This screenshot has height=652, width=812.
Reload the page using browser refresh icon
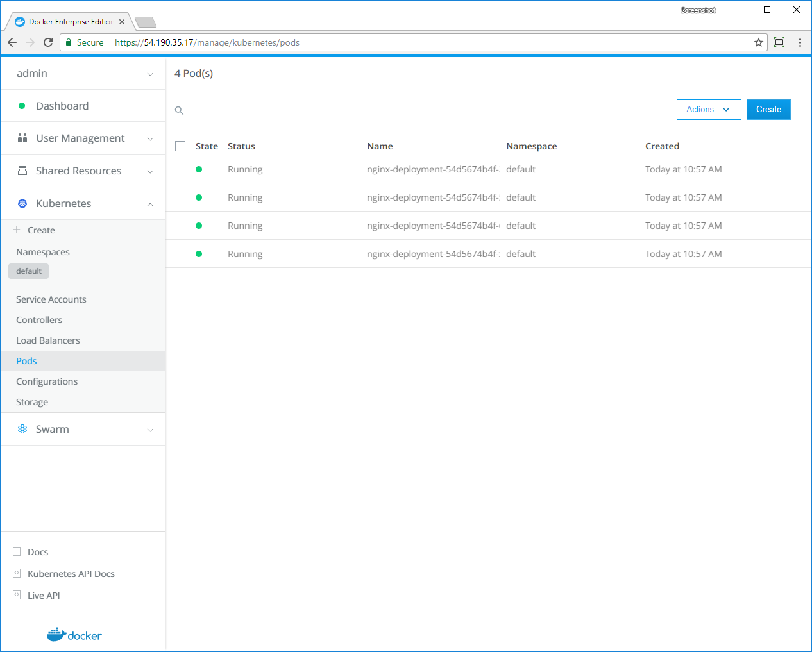[x=48, y=42]
